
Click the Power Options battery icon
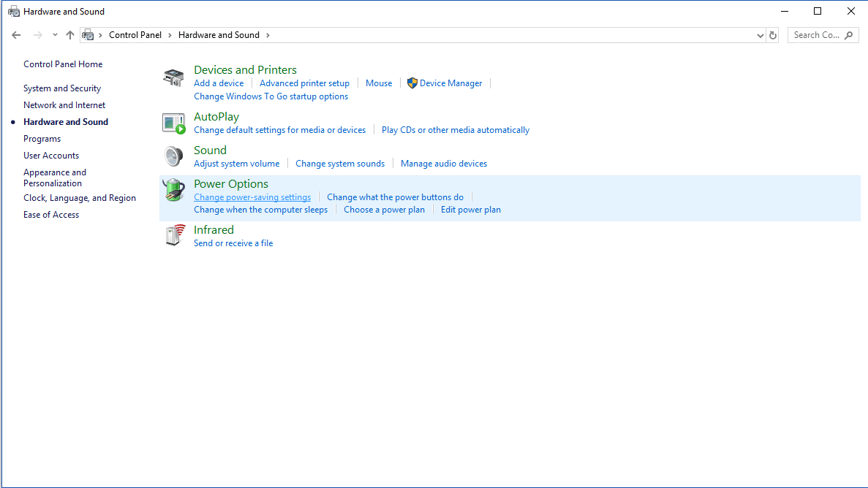[173, 190]
